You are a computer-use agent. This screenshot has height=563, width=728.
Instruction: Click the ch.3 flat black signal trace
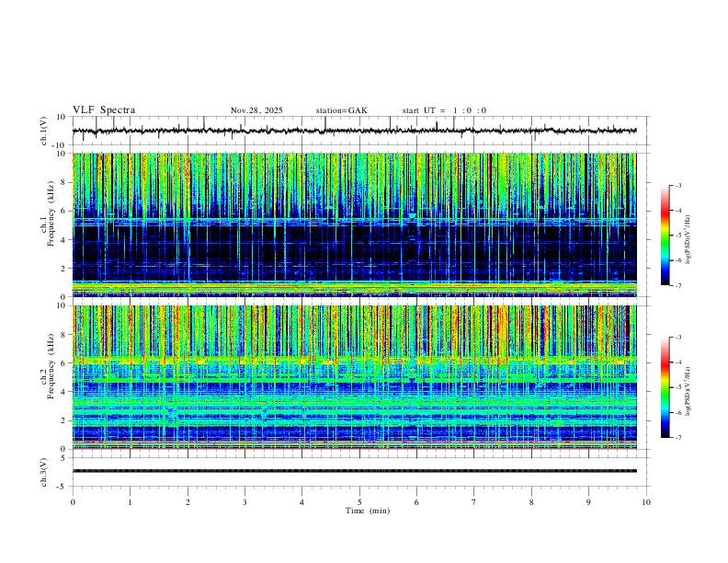coord(354,471)
